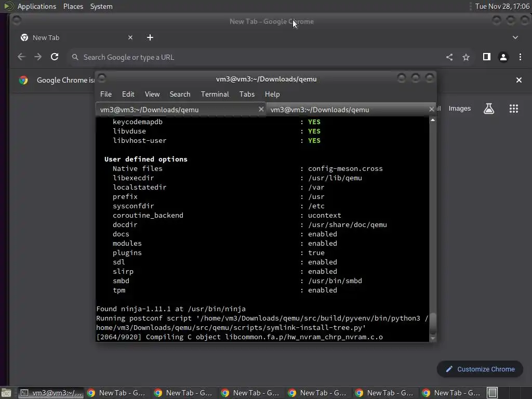Click the terminal scrollbar up arrow
Image resolution: width=532 pixels, height=399 pixels.
tap(433, 120)
